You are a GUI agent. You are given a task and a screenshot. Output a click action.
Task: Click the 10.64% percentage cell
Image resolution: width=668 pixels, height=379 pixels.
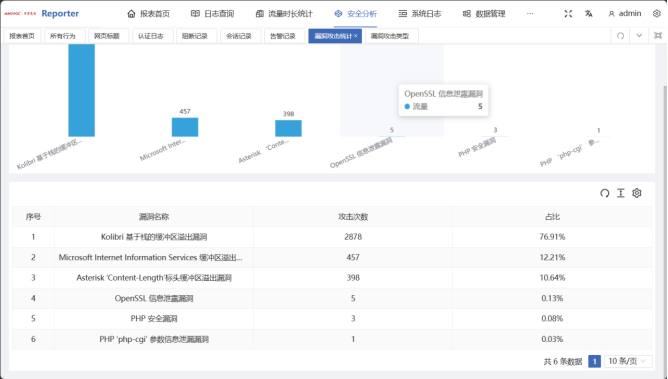(552, 278)
